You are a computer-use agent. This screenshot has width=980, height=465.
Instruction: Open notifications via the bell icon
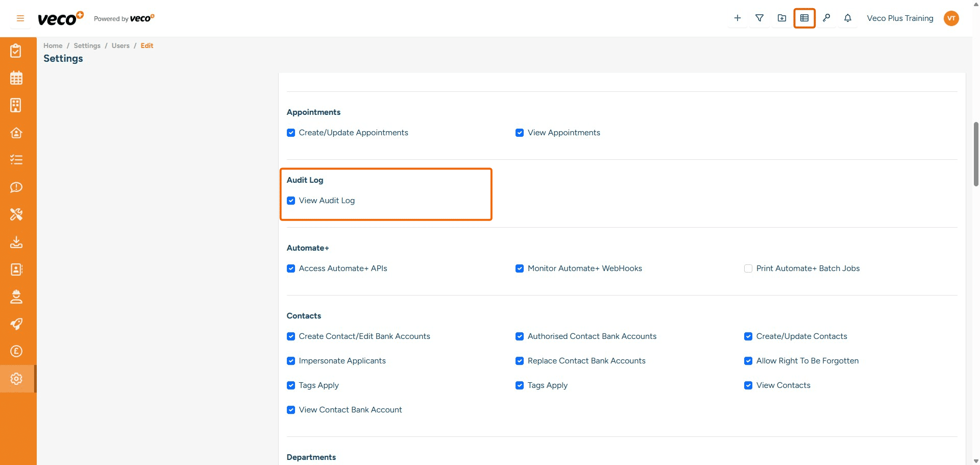point(847,18)
